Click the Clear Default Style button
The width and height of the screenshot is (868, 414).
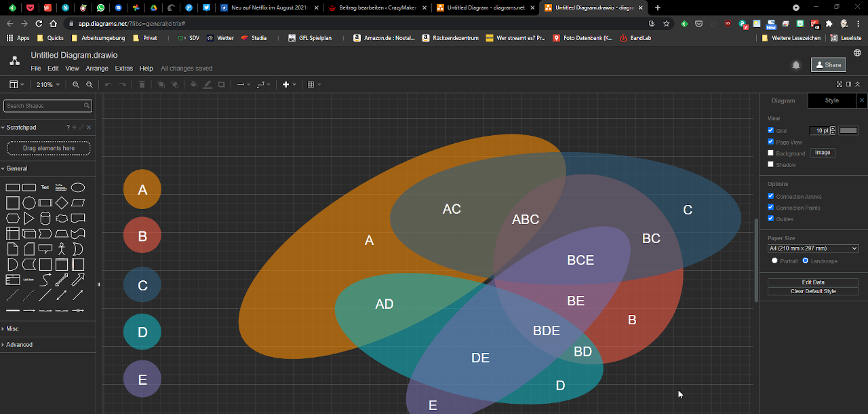pyautogui.click(x=813, y=291)
